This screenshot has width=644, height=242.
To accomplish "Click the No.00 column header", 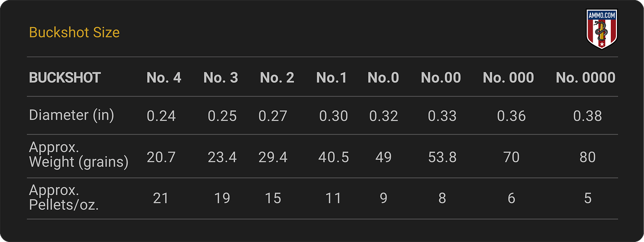I will (x=441, y=78).
